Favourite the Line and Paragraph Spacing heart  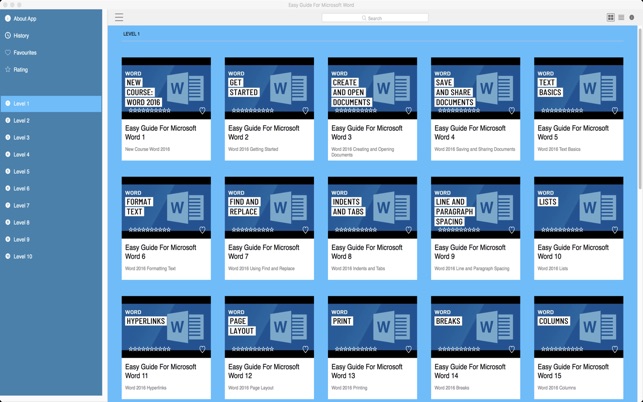(512, 230)
